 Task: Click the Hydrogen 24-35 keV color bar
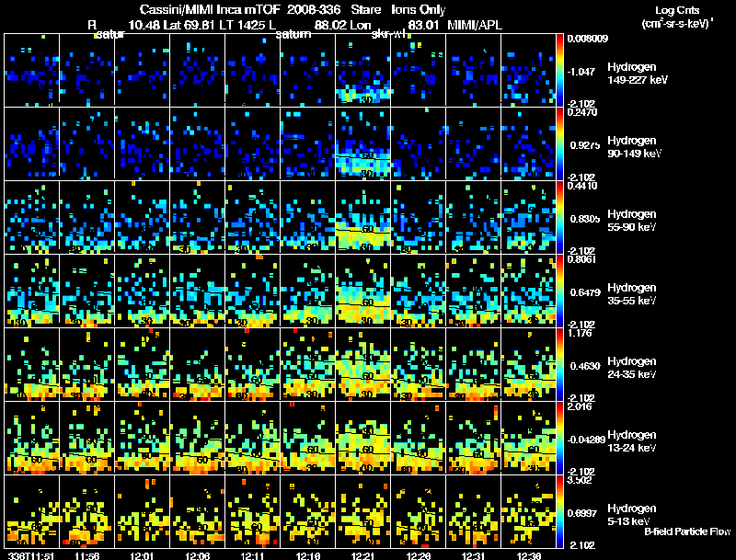click(559, 364)
